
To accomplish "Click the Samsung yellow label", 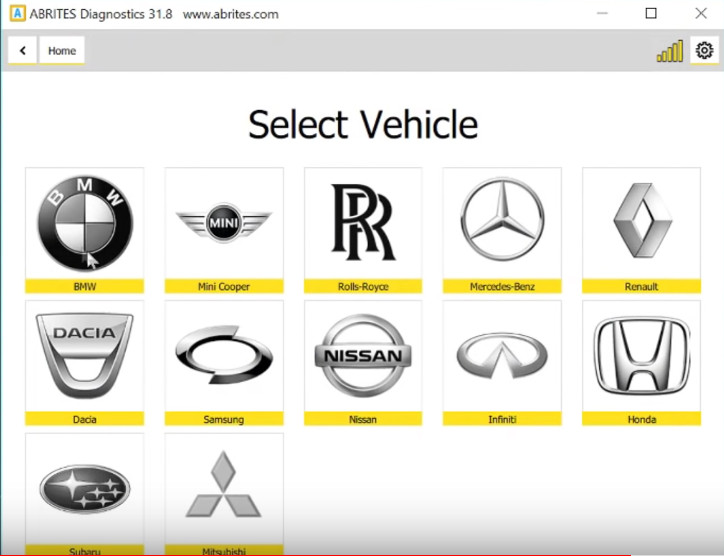I will pyautogui.click(x=224, y=419).
